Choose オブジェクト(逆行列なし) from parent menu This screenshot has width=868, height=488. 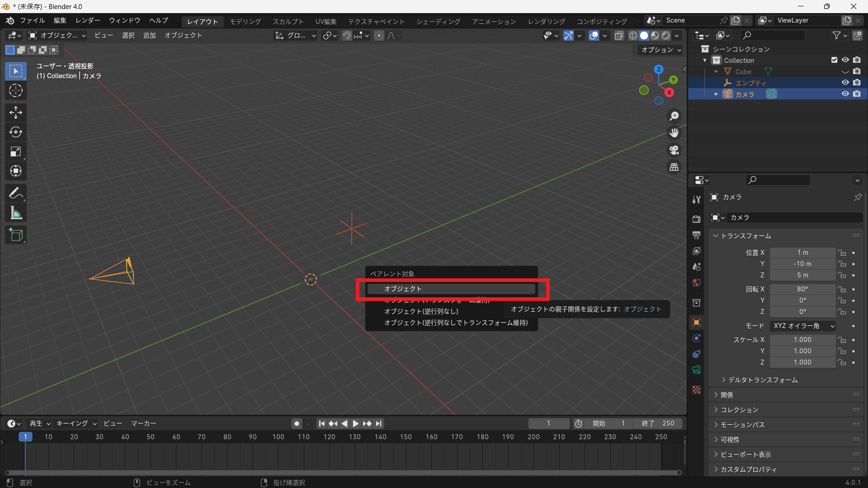click(421, 311)
